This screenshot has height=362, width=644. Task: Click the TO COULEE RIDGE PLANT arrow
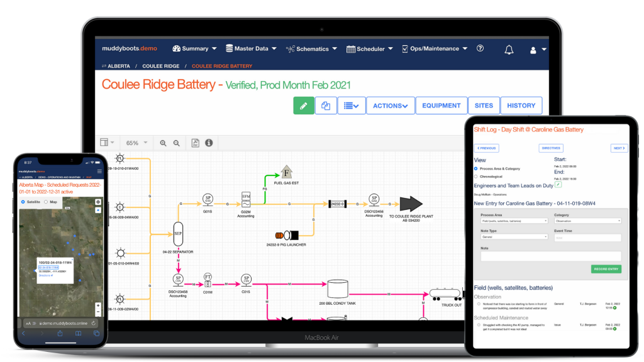coord(411,204)
